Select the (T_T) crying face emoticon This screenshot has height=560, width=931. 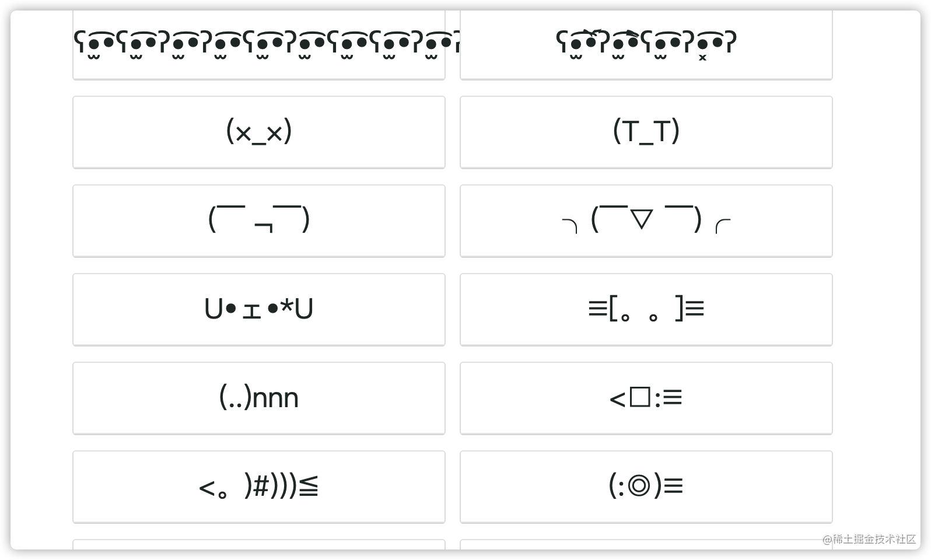[645, 132]
